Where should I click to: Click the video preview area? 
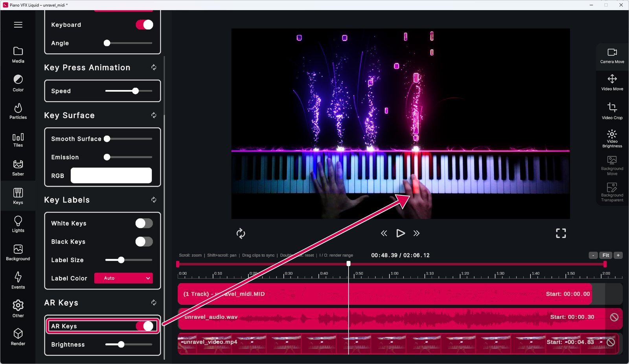pos(401,123)
